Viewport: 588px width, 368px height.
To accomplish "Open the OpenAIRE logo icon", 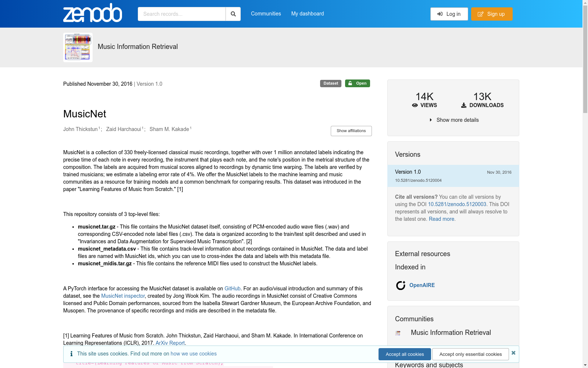I will tap(401, 285).
